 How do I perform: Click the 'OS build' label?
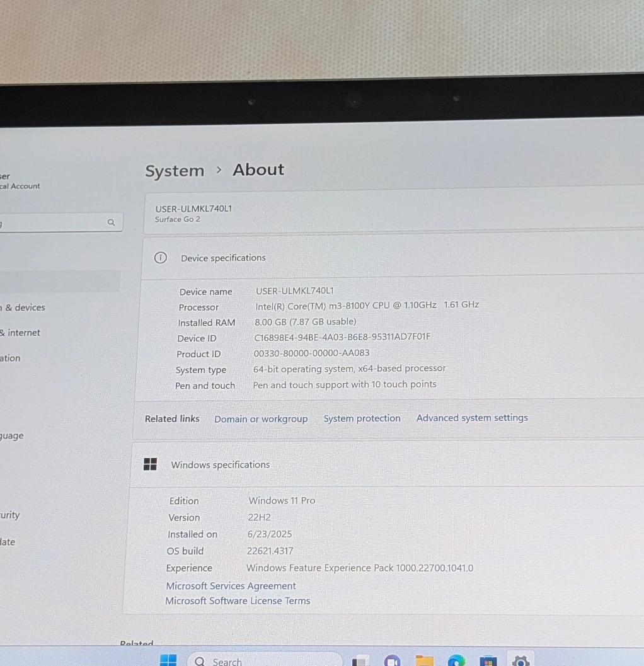[185, 551]
